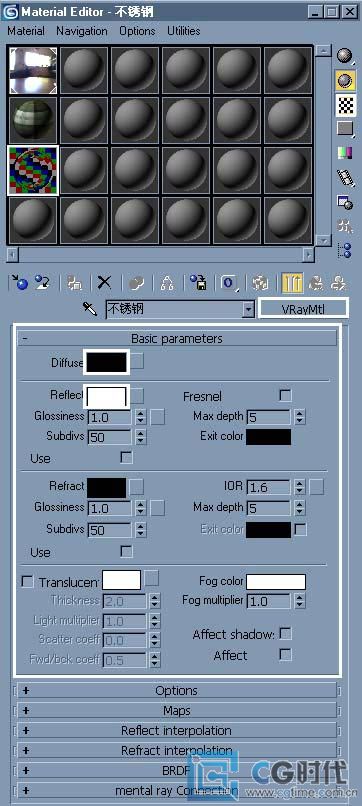Open the Utilities menu
Image resolution: width=362 pixels, height=806 pixels.
tap(185, 31)
